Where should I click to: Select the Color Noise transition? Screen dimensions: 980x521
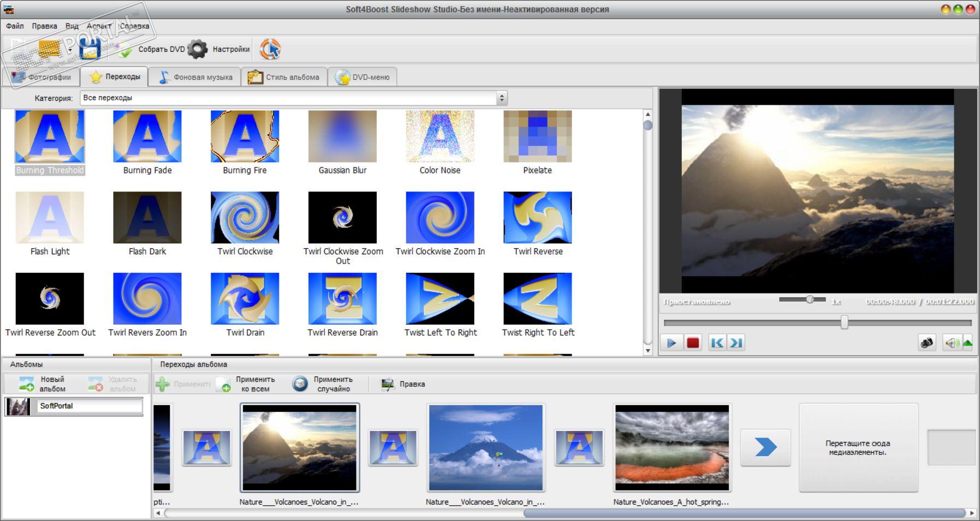coord(440,142)
